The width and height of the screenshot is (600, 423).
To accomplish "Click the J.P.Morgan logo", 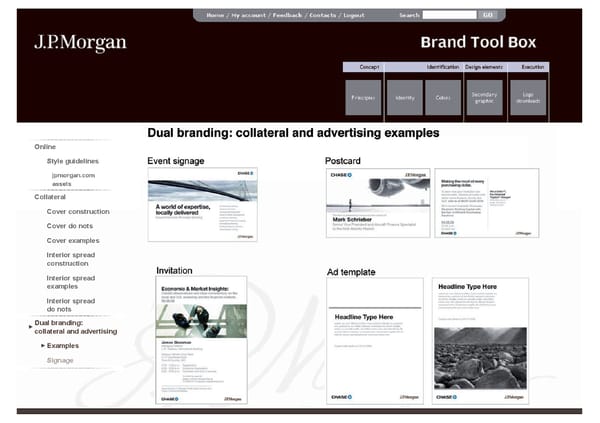I will click(x=80, y=43).
